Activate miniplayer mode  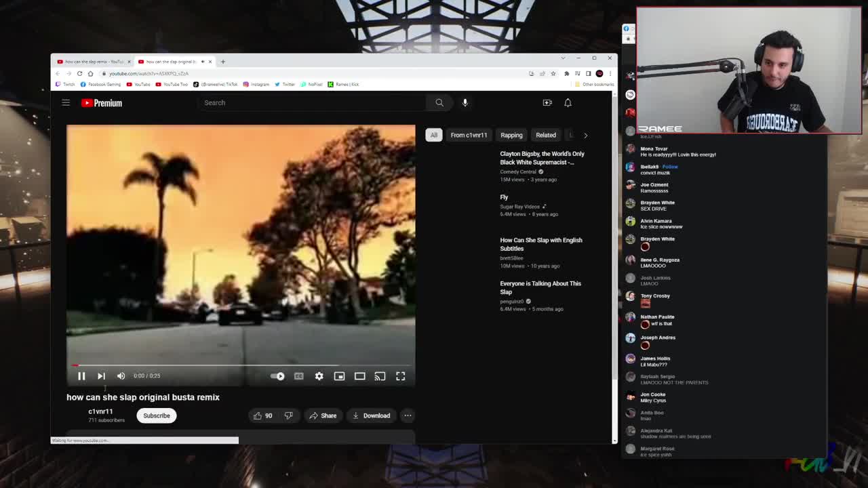[x=339, y=375]
